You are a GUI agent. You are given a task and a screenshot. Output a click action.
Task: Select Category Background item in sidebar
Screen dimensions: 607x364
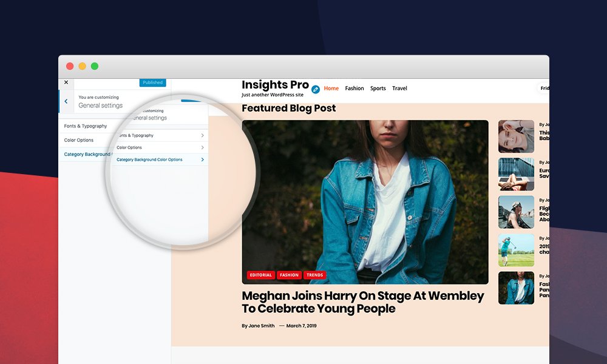point(88,154)
